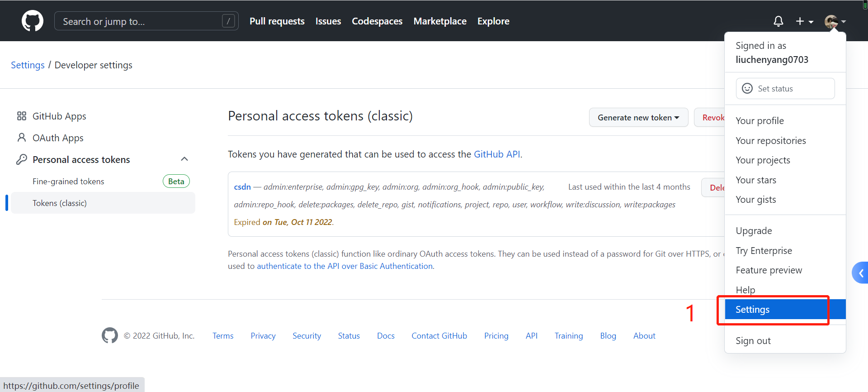Click the GitHub Apps sidebar icon
The width and height of the screenshot is (868, 392).
pos(21,116)
